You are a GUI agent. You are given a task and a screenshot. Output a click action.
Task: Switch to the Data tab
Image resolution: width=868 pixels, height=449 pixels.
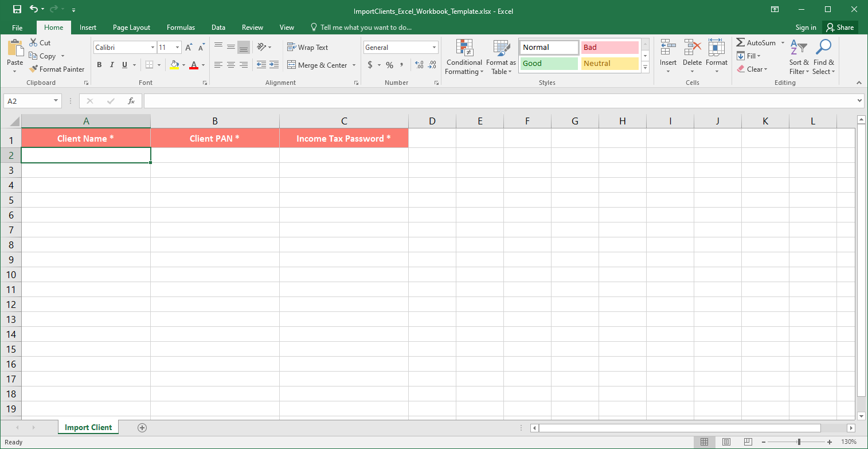218,28
